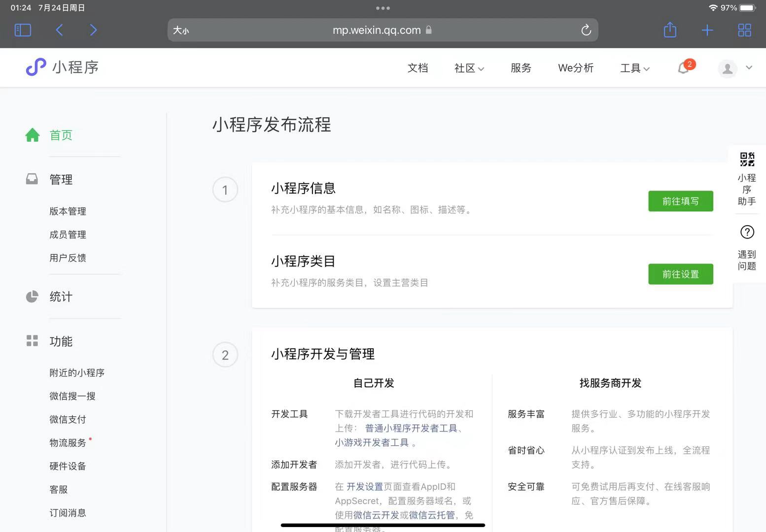The image size is (766, 532).
Task: Open 功能 section in sidebar
Action: (x=61, y=341)
